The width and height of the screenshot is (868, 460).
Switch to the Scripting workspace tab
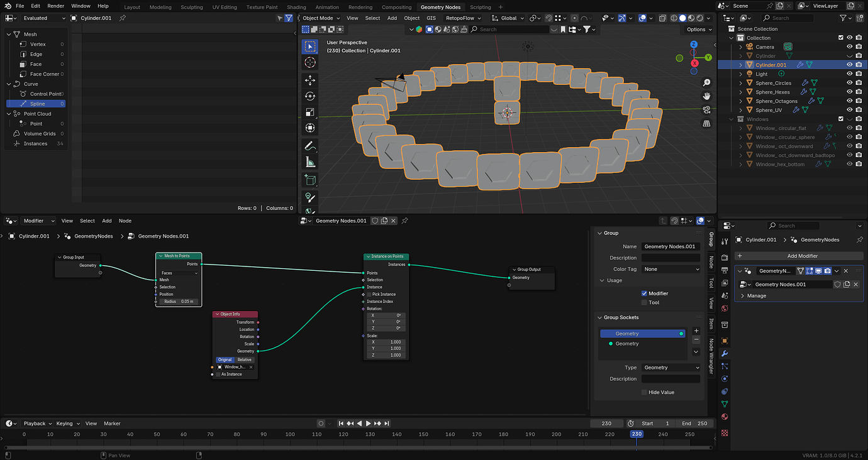481,8
